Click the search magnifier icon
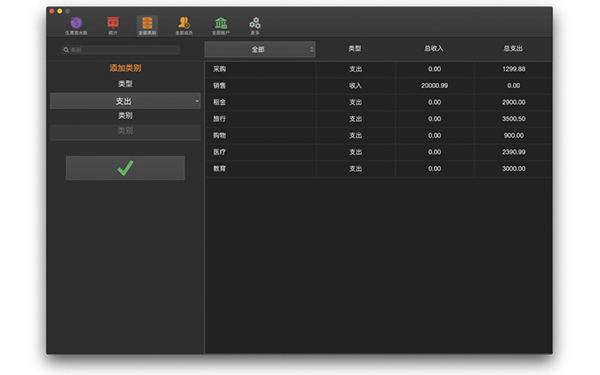Screen dimensions: 600x375 click(x=66, y=50)
